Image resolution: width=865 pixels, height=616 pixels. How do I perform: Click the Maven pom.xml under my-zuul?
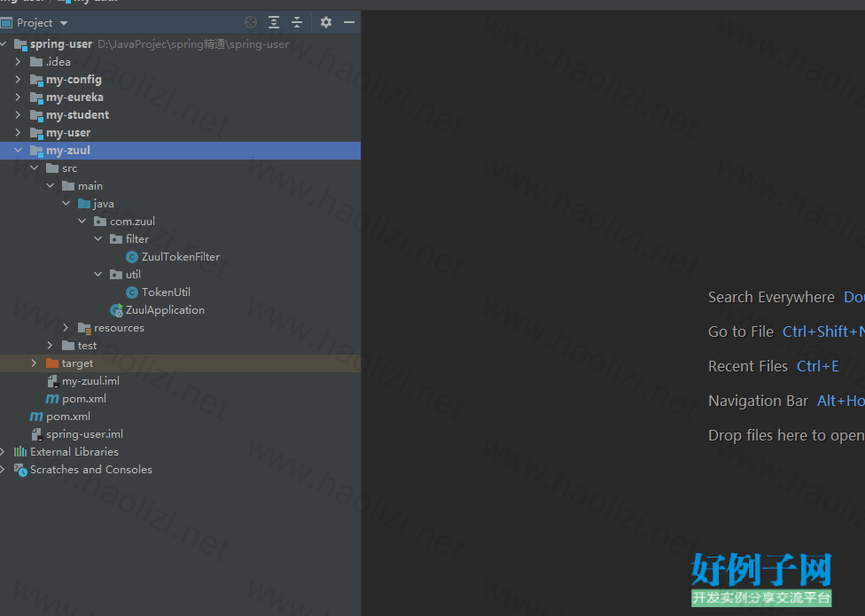point(83,399)
